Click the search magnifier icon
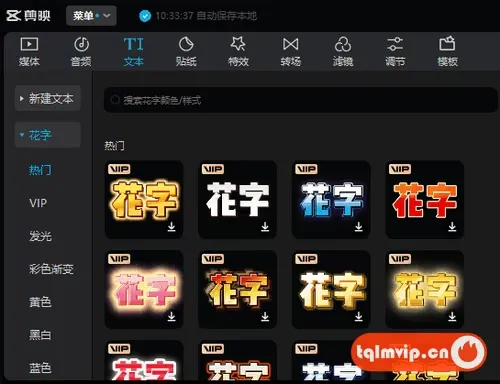Image resolution: width=500 pixels, height=384 pixels. click(115, 100)
